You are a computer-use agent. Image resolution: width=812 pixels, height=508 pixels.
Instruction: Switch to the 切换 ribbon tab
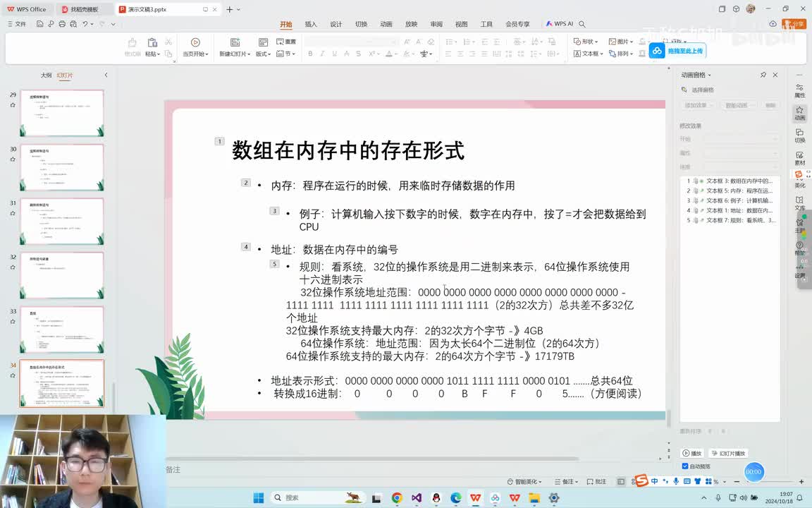tap(362, 24)
